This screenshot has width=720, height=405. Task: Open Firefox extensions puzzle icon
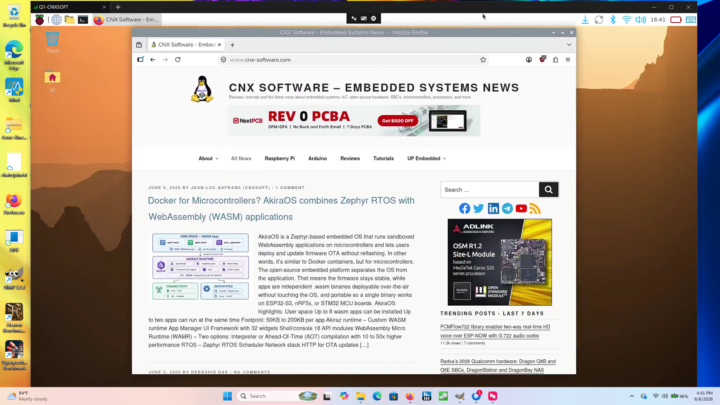(x=555, y=60)
